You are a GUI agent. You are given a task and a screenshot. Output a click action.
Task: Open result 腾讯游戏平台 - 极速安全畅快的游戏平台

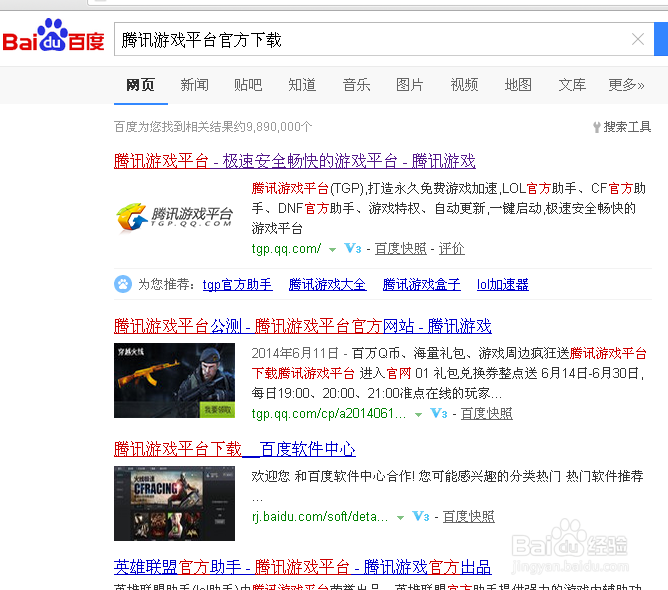coord(294,161)
